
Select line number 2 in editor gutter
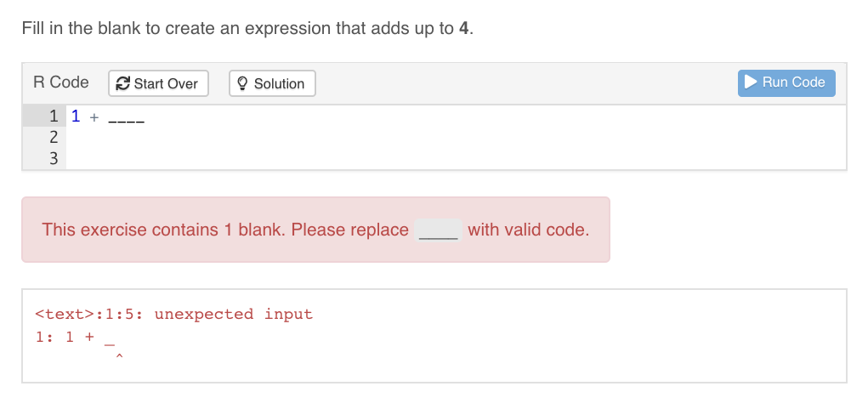[54, 136]
